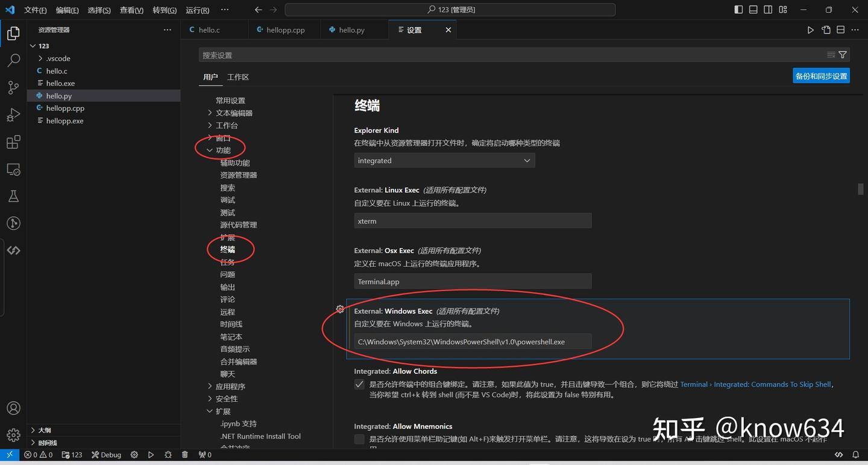This screenshot has height=465, width=868.
Task: Close the 设置 tab
Action: click(x=448, y=30)
